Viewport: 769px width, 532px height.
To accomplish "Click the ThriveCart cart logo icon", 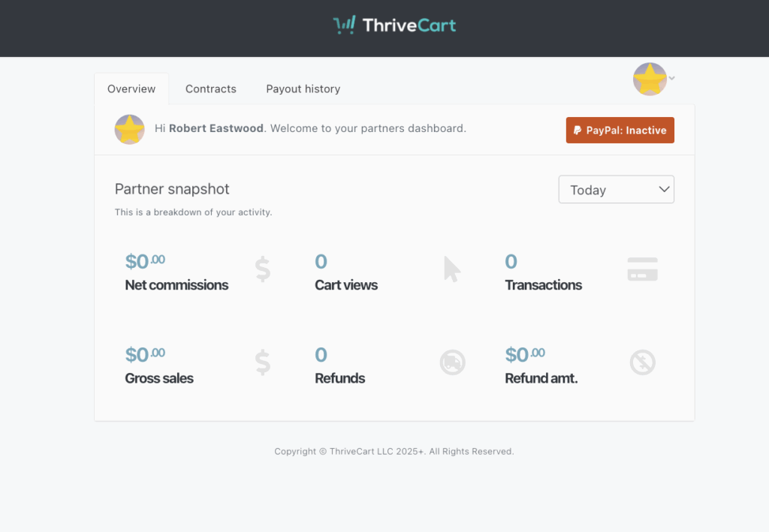I will 345,26.
